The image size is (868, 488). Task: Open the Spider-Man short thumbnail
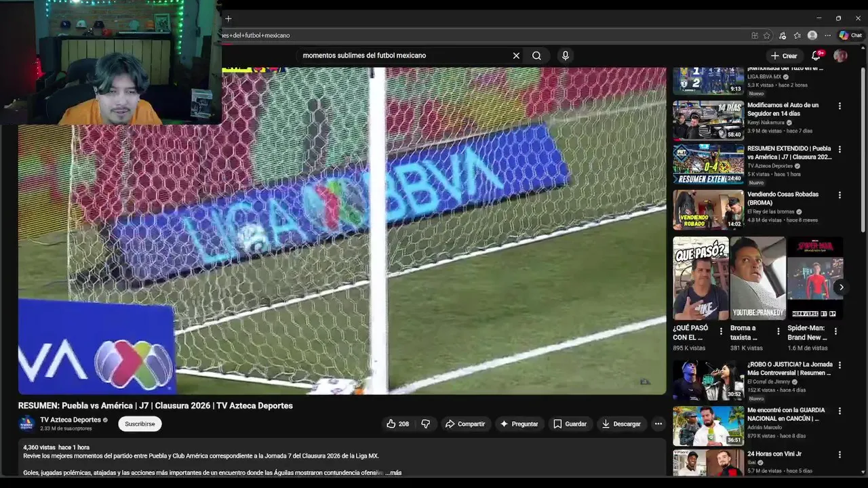[815, 279]
